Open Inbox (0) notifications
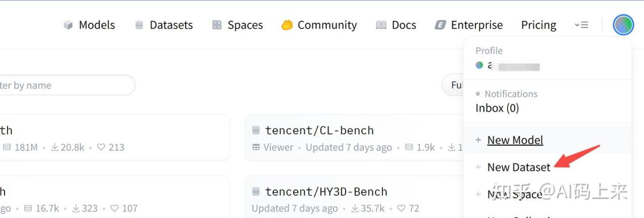This screenshot has width=644, height=218. click(497, 108)
